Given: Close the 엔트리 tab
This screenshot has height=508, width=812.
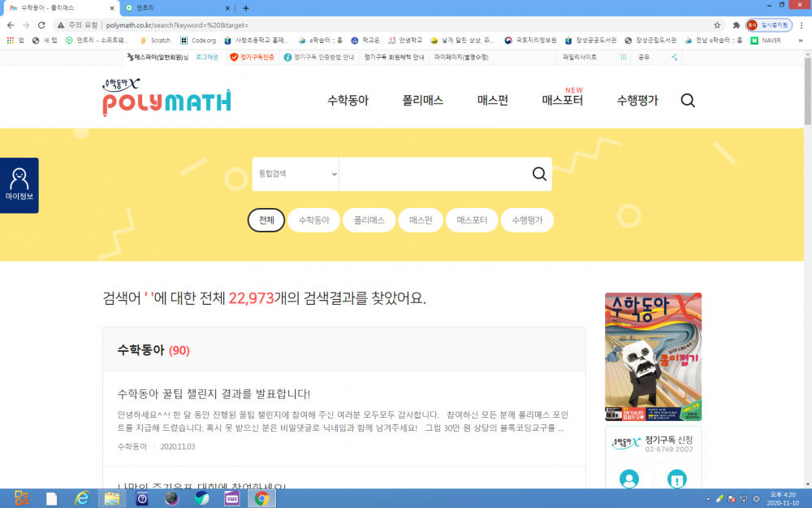Looking at the screenshot, I should (227, 8).
